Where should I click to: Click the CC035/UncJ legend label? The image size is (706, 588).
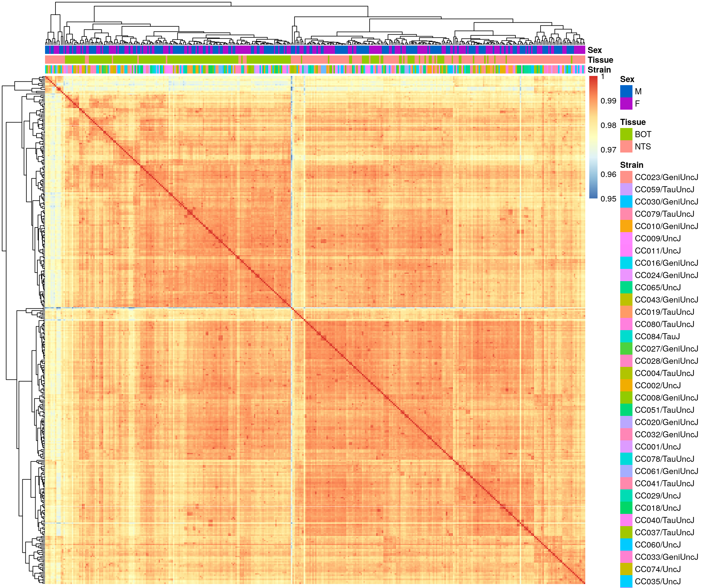point(658,581)
